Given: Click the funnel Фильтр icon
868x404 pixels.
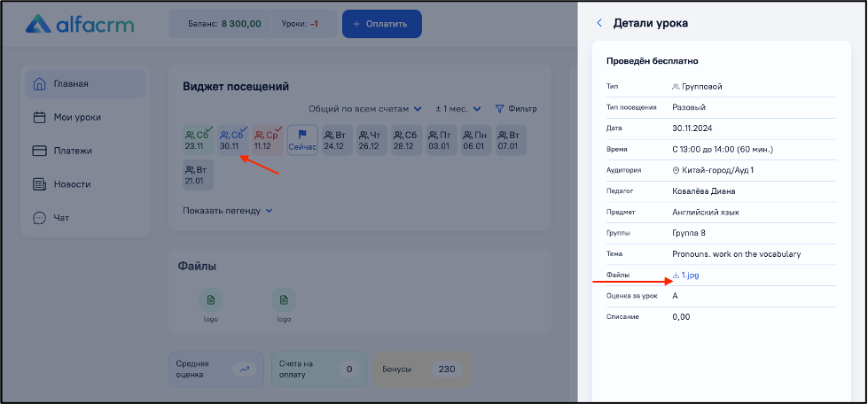Looking at the screenshot, I should tap(499, 109).
